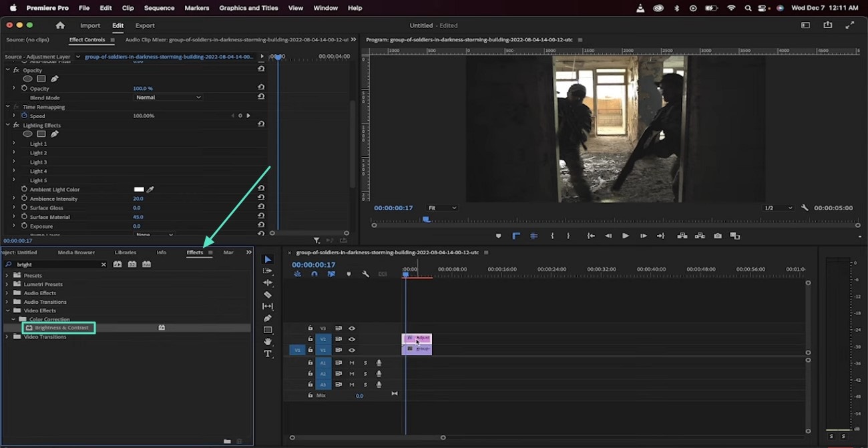Switch to Import workspace
The width and height of the screenshot is (868, 448).
(90, 25)
